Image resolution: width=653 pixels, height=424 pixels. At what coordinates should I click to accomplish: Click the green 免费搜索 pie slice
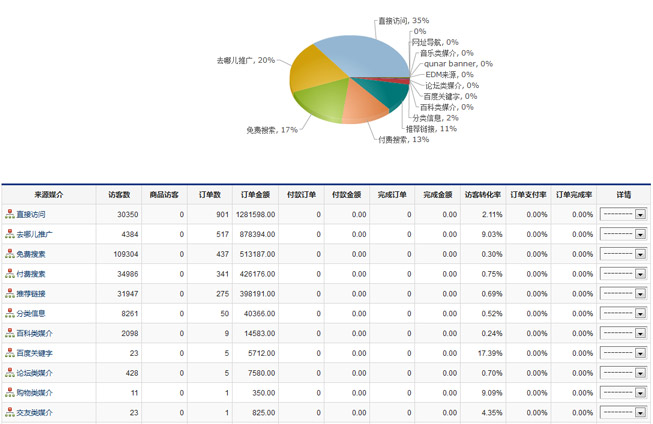coord(323,100)
